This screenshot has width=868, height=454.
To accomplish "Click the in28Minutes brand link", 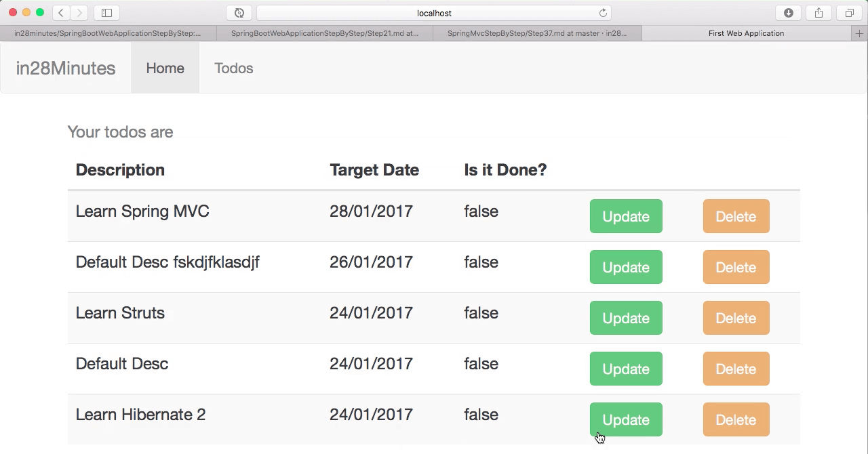I will (x=65, y=68).
